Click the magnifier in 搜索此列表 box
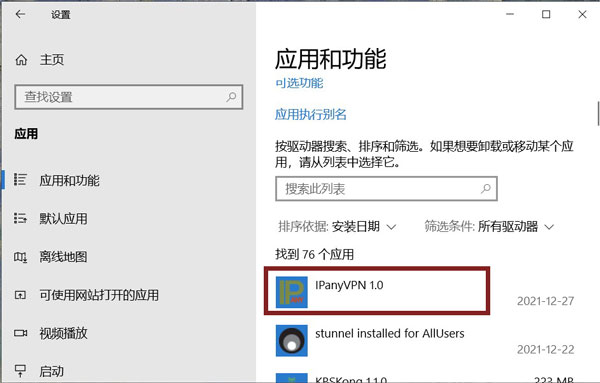This screenshot has width=600, height=383. tap(486, 188)
